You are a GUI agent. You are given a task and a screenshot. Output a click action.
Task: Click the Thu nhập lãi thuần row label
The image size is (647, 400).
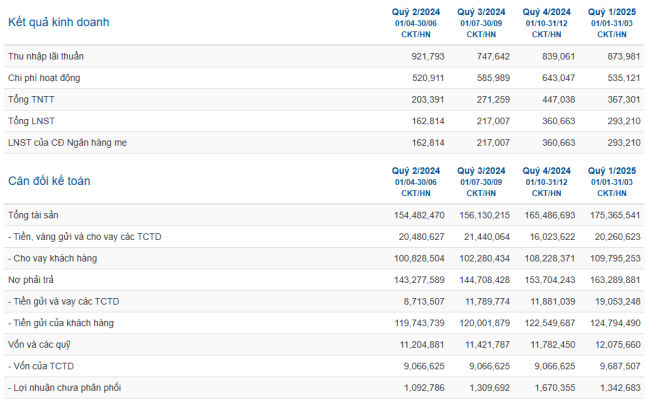(x=46, y=56)
